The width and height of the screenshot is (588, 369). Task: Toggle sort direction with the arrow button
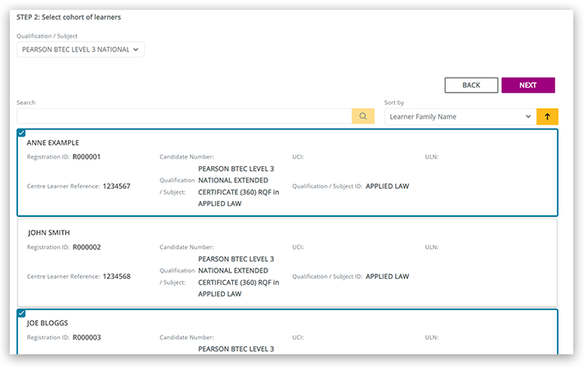(x=547, y=116)
